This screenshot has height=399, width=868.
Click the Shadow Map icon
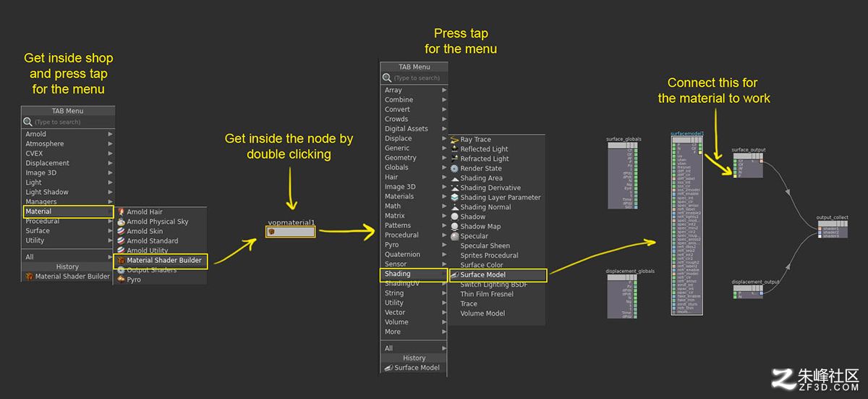coord(454,226)
